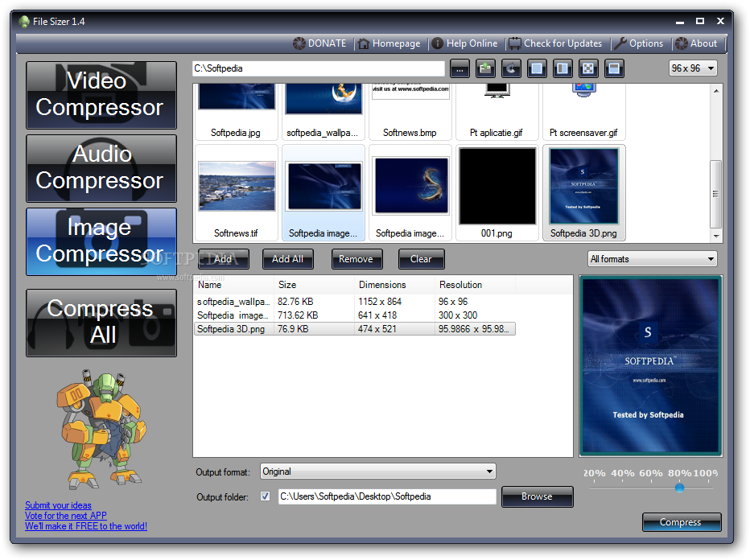750x560 pixels.
Task: Open We'll make it FREE to the world link
Action: 85,526
